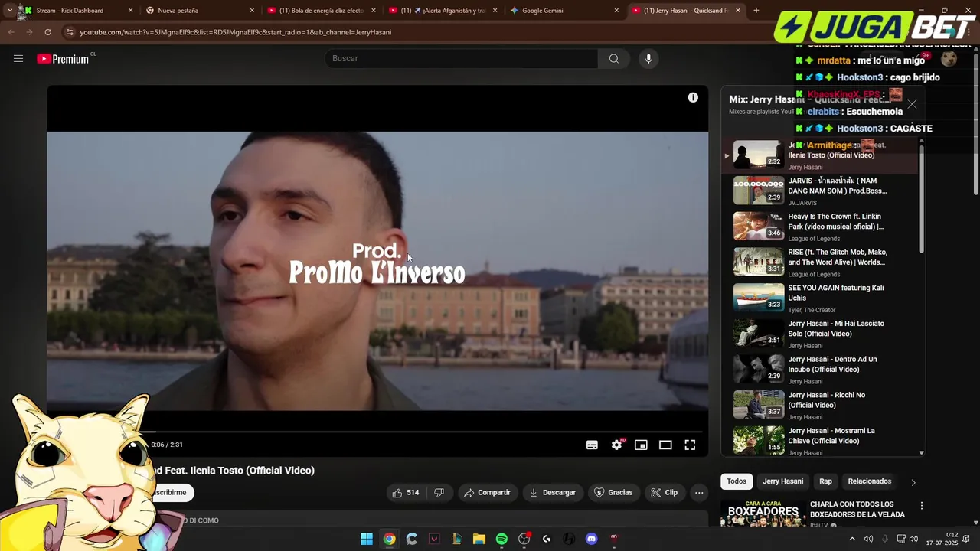Switch to the Stream - Kick Dashboard tab
The height and width of the screenshot is (551, 980).
(77, 11)
